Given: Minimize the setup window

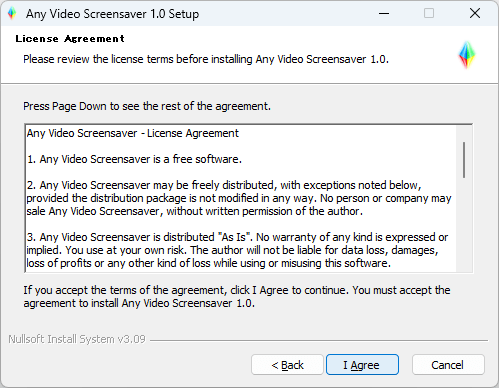Looking at the screenshot, I should [x=384, y=14].
